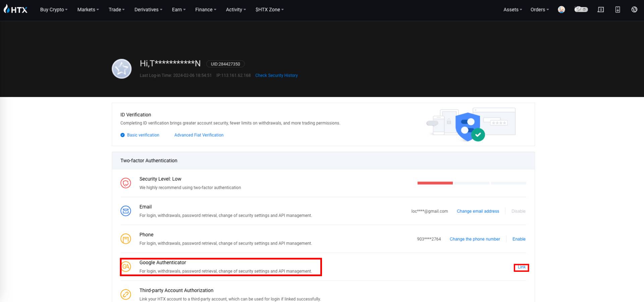Click the Third-party Account Authorization title

pyautogui.click(x=176, y=291)
